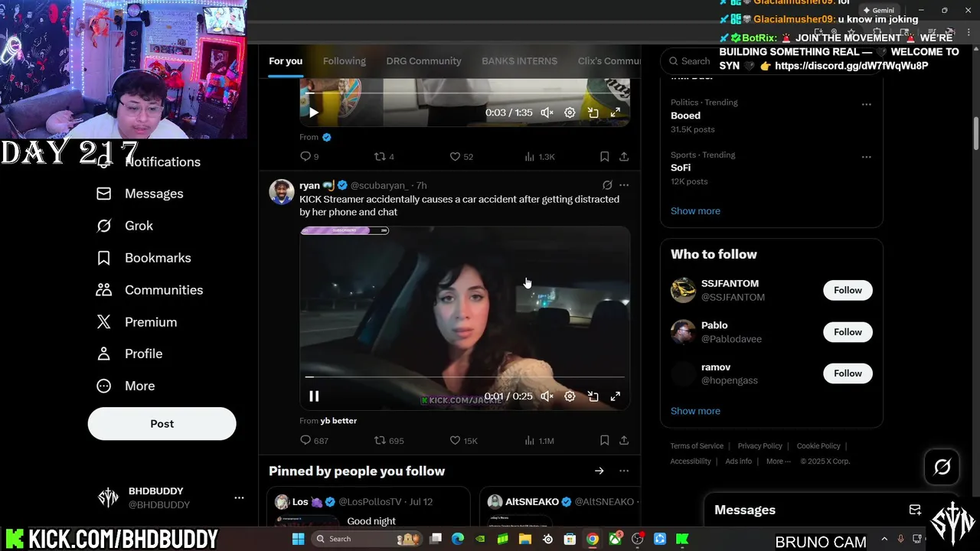Click the Grok icon on ryan's post
This screenshot has height=551, width=980.
point(607,185)
